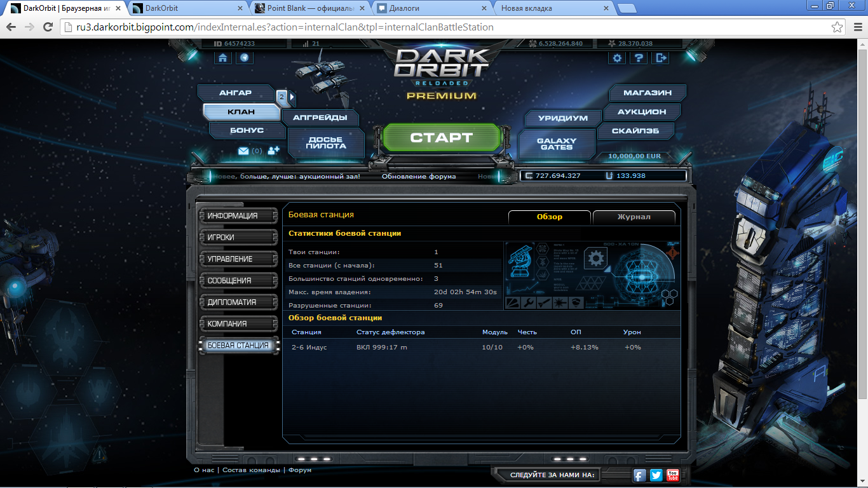Open the Клан menu
The height and width of the screenshot is (488, 868).
tap(241, 112)
